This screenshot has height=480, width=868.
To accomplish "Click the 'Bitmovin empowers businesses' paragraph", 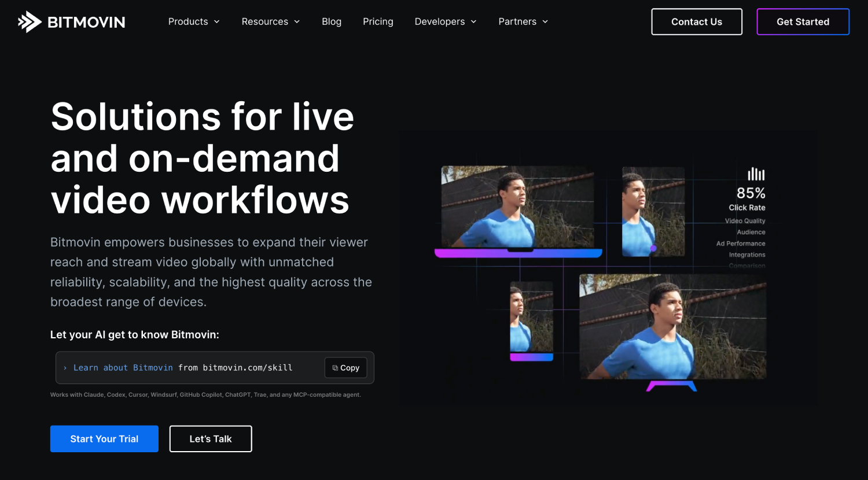I will (x=211, y=272).
